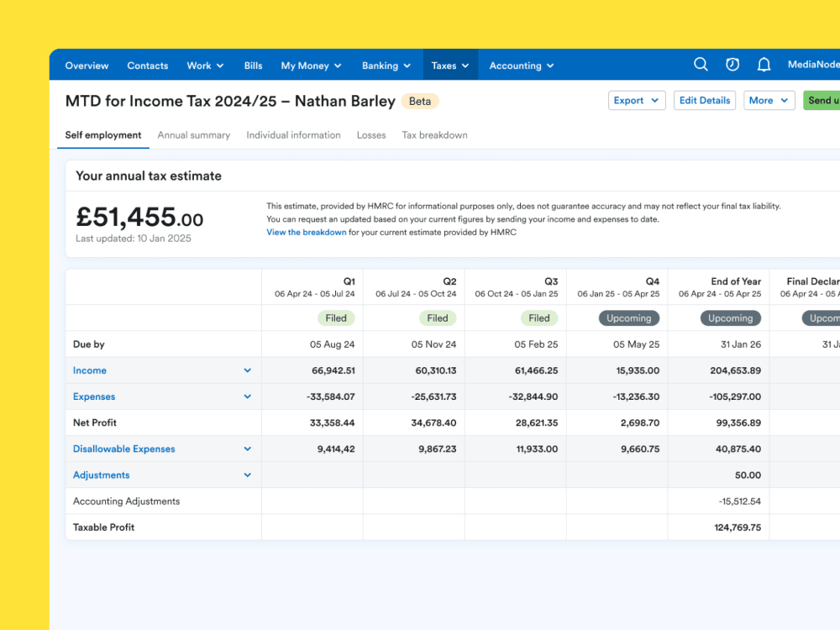The image size is (840, 630).
Task: Open the Accounting dropdown
Action: coord(521,65)
